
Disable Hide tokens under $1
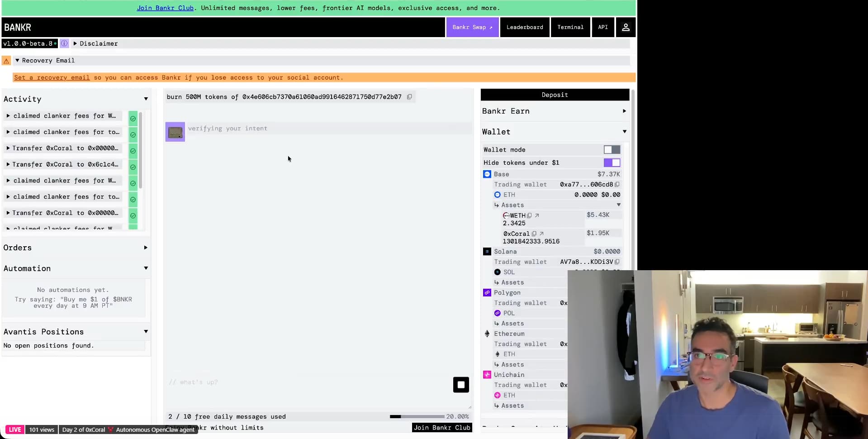612,162
